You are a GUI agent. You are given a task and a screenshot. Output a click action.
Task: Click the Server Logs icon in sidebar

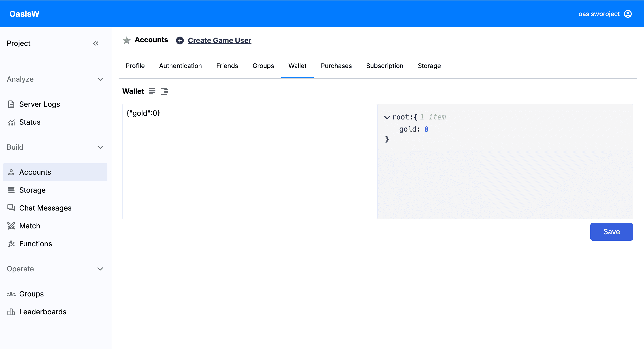point(11,104)
